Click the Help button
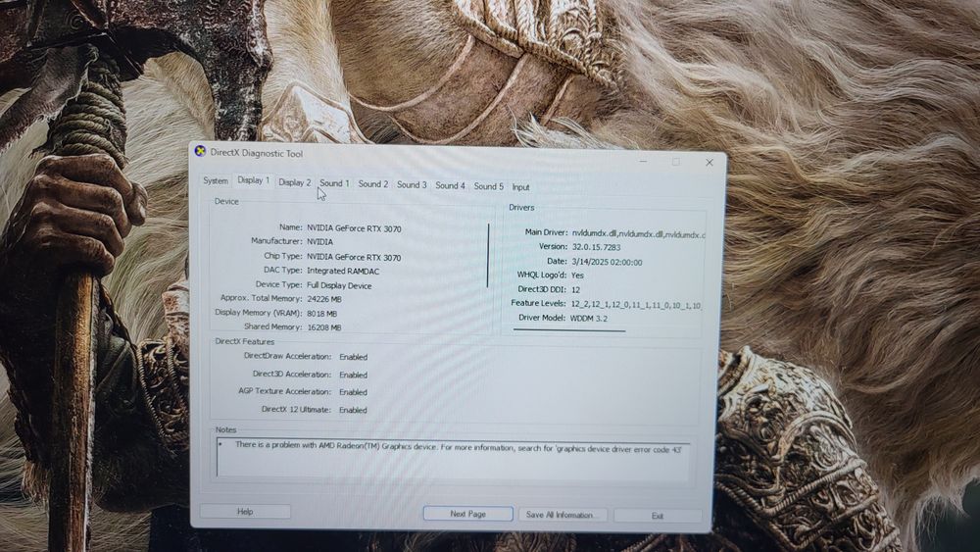980x552 pixels. pyautogui.click(x=245, y=512)
